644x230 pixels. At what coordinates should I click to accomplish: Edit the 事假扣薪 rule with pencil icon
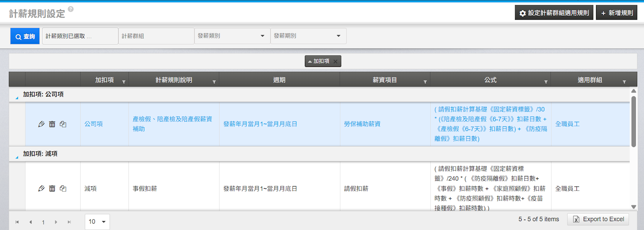[x=41, y=189]
